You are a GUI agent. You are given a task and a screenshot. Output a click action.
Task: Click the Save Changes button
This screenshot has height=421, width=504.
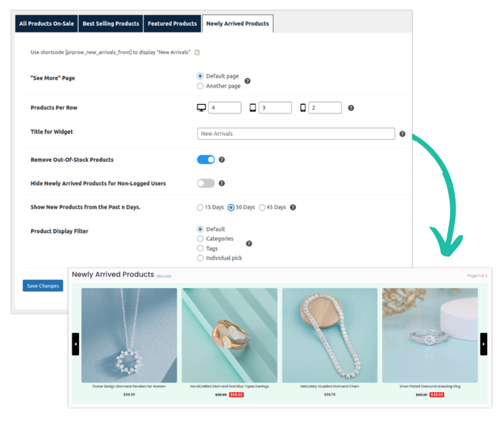[x=42, y=285]
